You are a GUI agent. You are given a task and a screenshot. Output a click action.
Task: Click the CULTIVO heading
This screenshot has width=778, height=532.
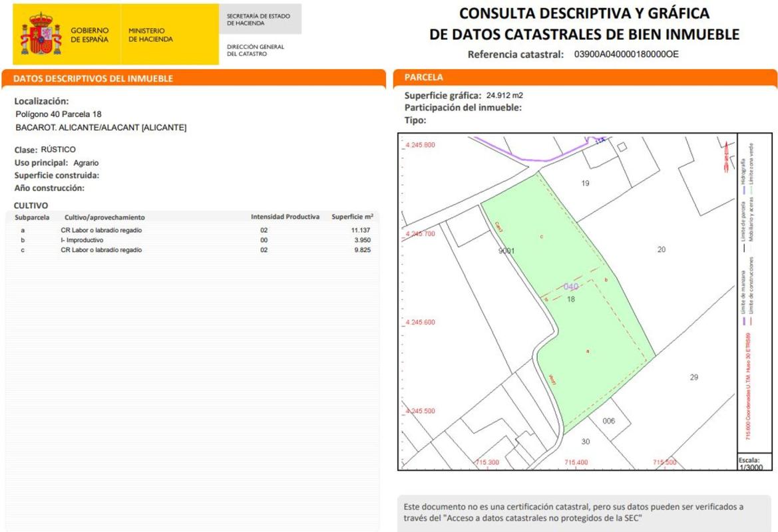pyautogui.click(x=31, y=205)
